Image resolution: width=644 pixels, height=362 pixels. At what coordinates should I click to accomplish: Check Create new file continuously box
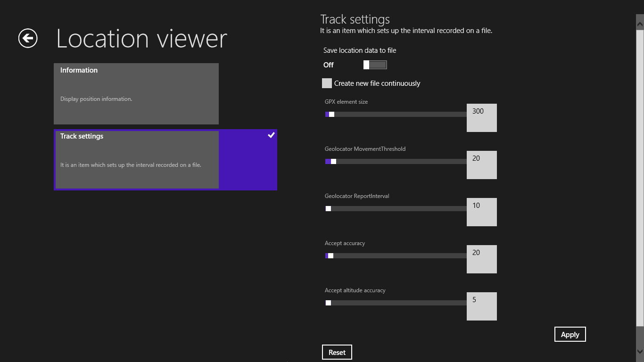point(327,83)
